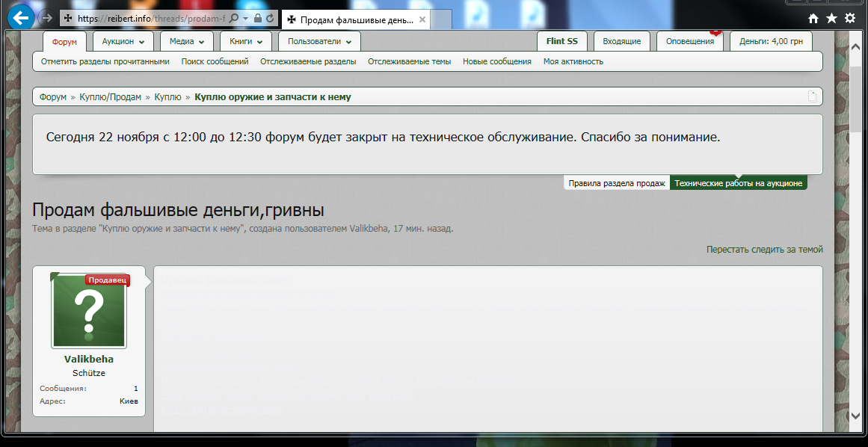Open the browser settings gear icon
This screenshot has width=868, height=447.
850,16
